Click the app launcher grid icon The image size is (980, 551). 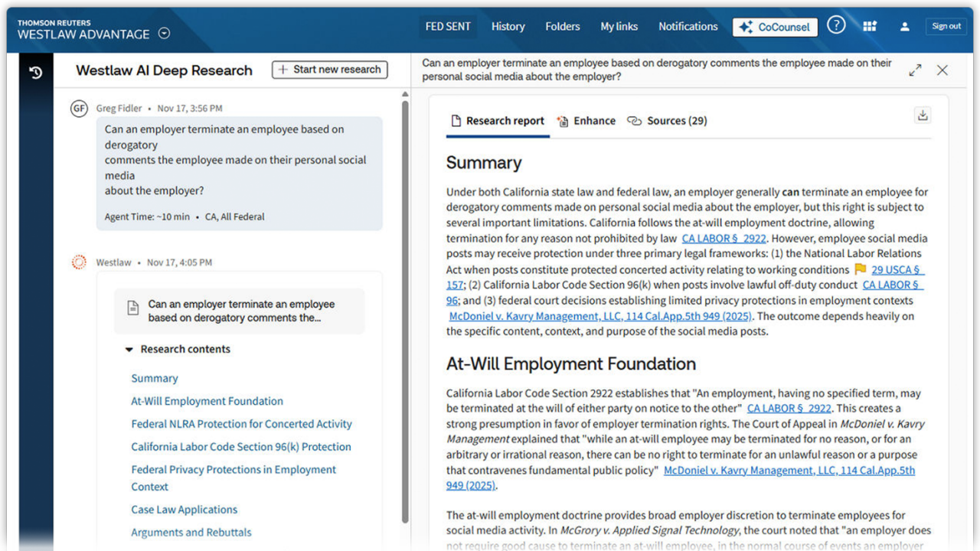click(x=870, y=25)
